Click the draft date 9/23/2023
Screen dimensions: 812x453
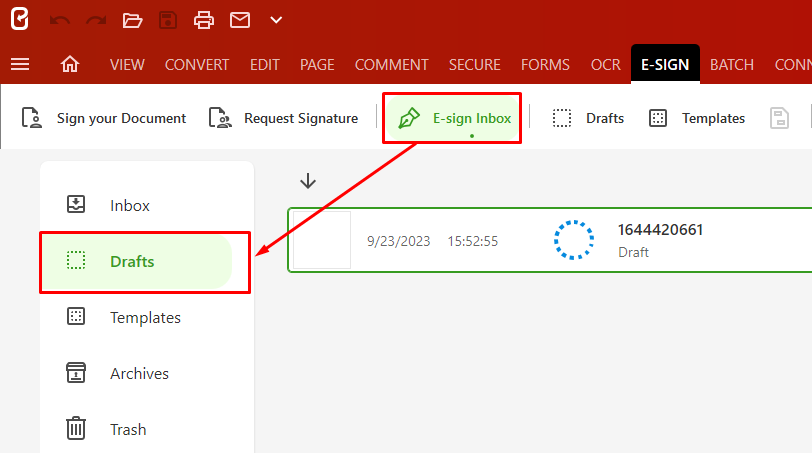[399, 241]
